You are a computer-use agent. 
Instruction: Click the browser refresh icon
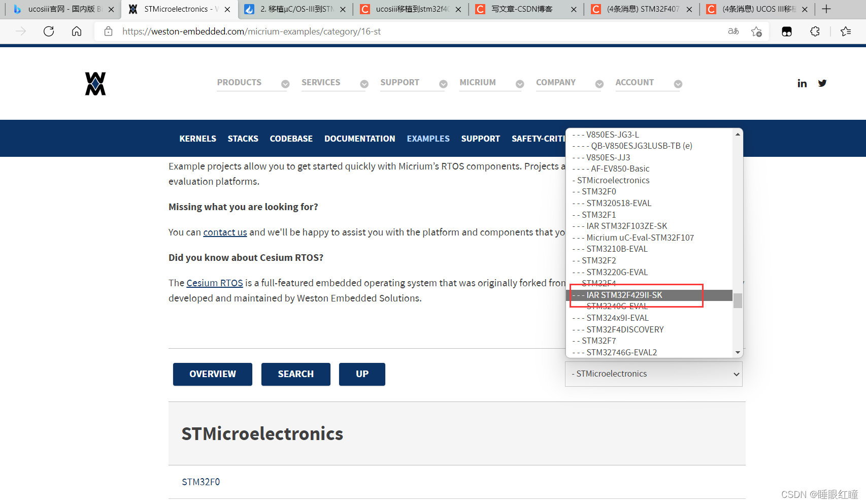point(49,31)
